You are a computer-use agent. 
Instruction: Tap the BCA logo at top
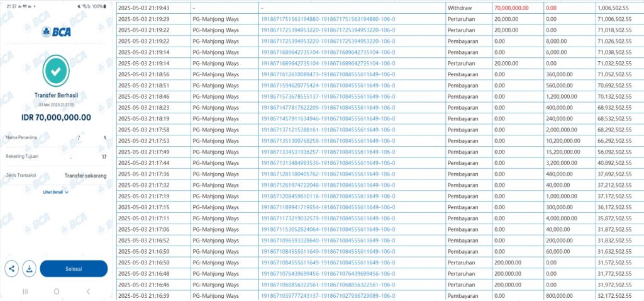click(56, 31)
